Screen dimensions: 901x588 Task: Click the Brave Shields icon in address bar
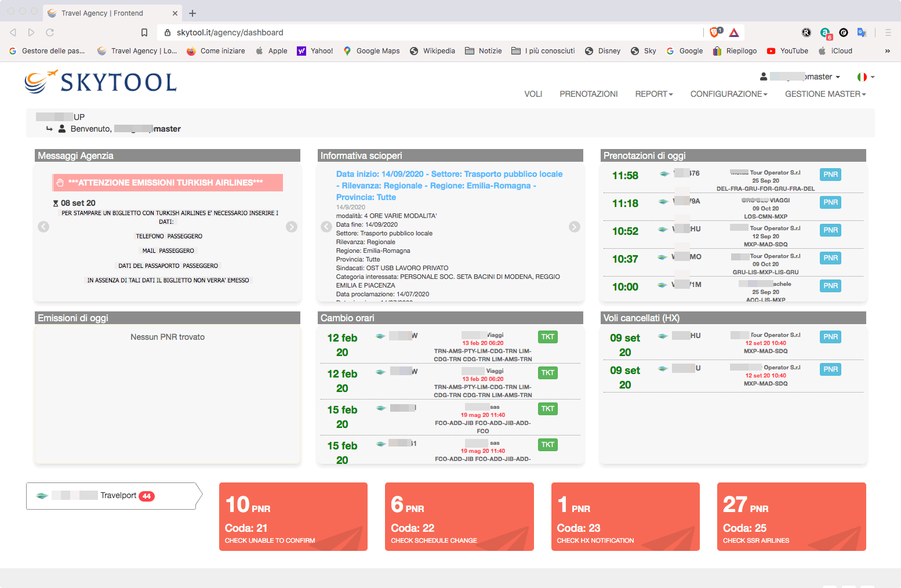coord(715,32)
